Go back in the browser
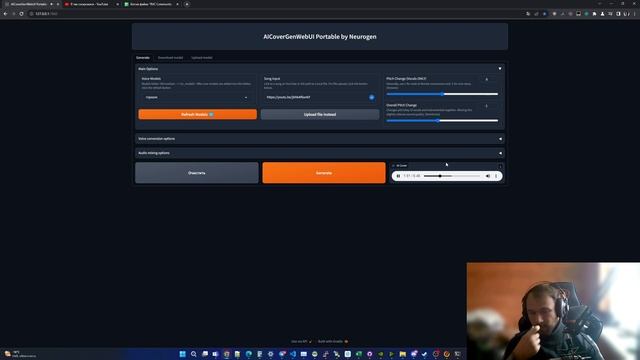 point(5,13)
